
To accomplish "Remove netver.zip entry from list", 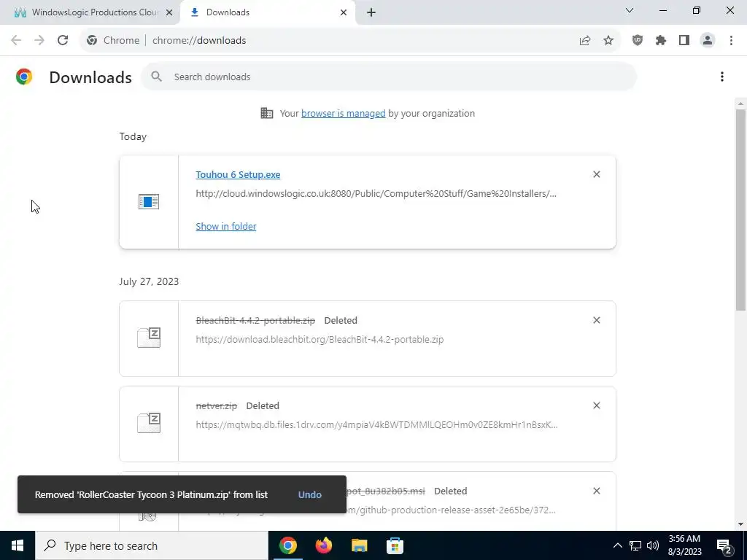I will coord(597,405).
